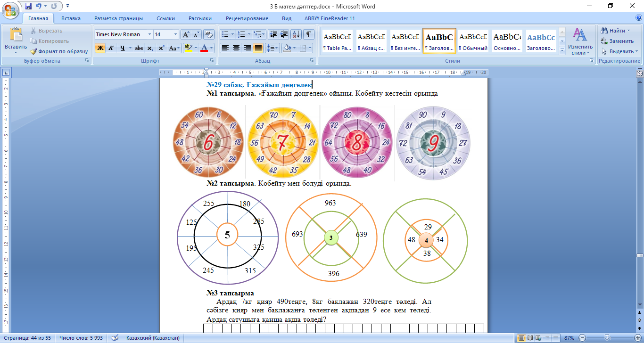Increase font size with the grow font icon
Image resolution: width=644 pixels, height=343 pixels.
[x=186, y=34]
